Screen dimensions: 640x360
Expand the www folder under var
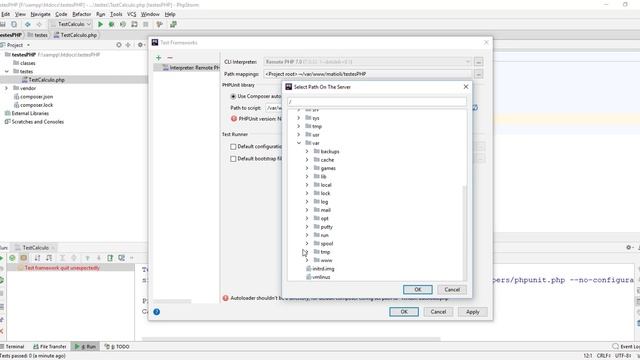(x=307, y=260)
